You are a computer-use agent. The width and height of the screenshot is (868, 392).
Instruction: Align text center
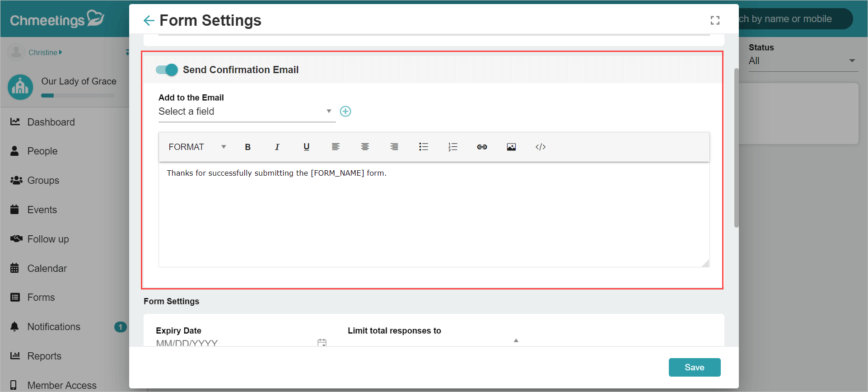point(365,147)
